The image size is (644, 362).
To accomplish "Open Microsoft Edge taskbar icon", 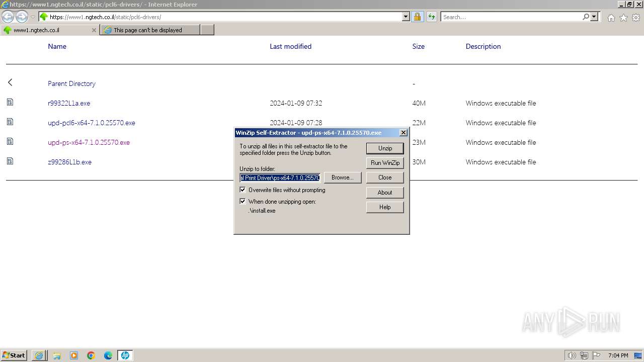I will click(108, 355).
